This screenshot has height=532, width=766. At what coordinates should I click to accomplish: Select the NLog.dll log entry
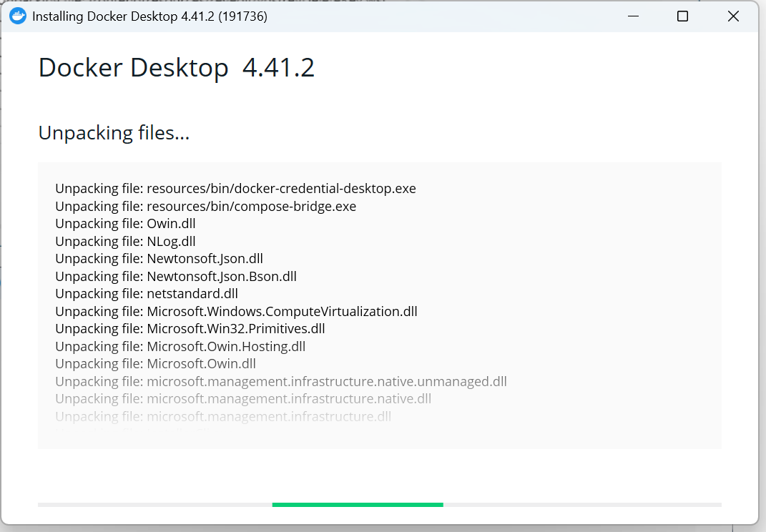(x=125, y=241)
